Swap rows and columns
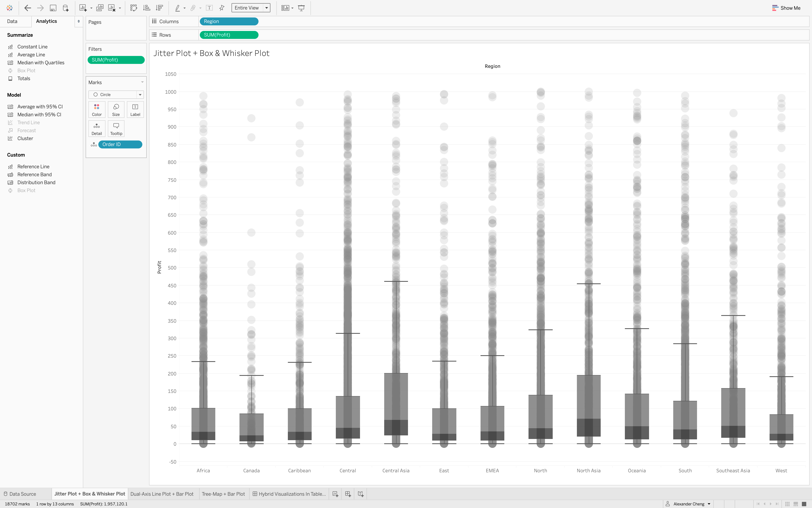 pyautogui.click(x=134, y=8)
